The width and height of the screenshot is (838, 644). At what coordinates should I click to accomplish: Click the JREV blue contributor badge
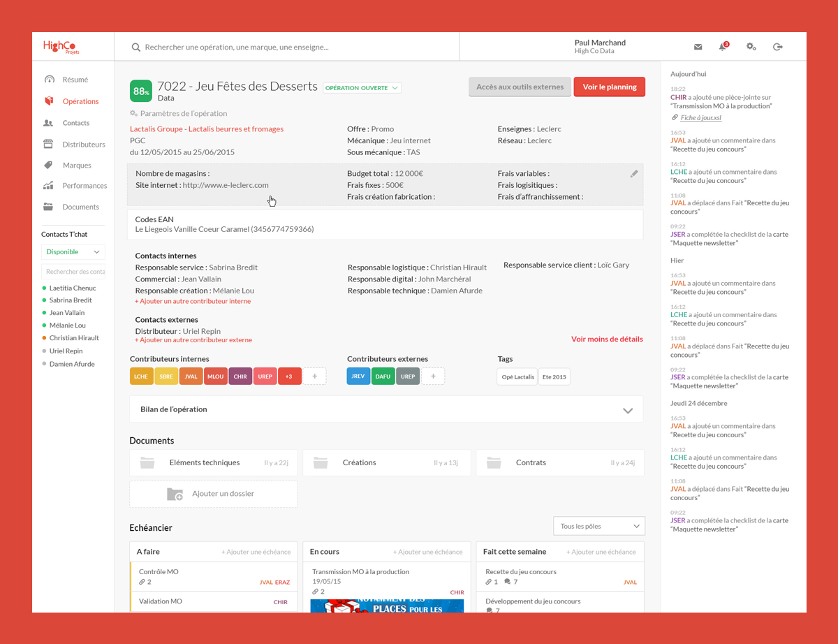[x=358, y=376]
